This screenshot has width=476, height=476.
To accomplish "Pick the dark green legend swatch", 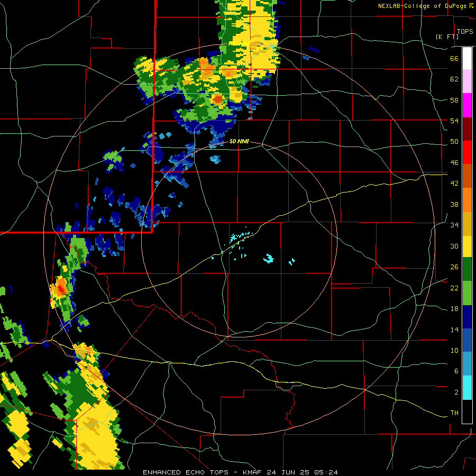I will [x=467, y=269].
